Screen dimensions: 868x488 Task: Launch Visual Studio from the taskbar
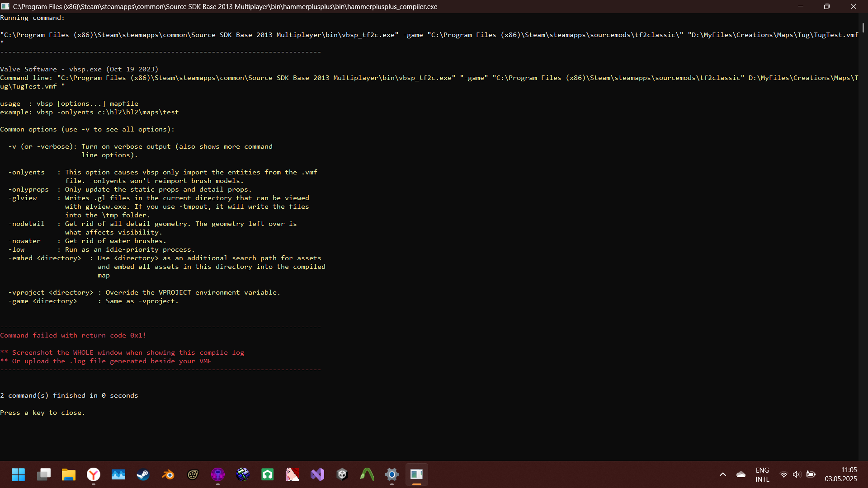317,474
